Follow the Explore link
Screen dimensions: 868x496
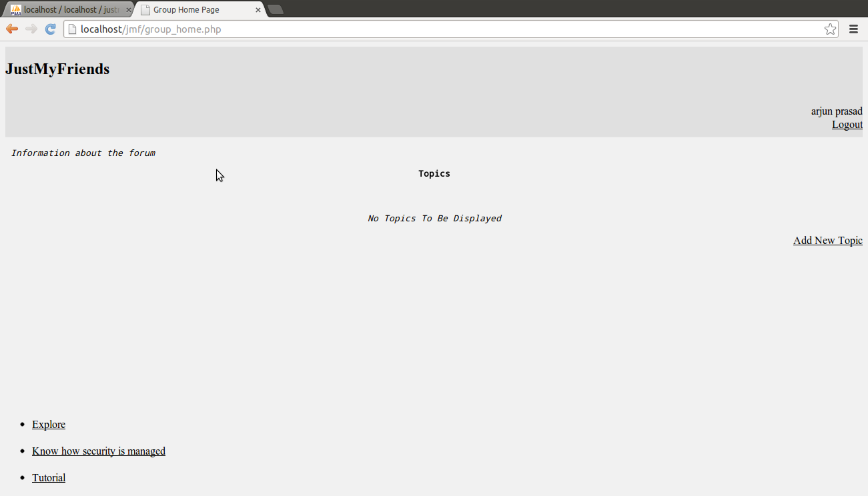point(49,425)
